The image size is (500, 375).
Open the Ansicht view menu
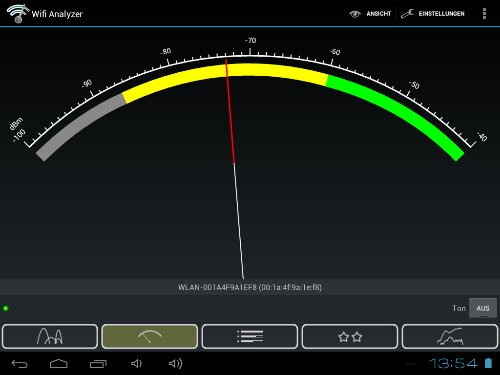(x=370, y=14)
